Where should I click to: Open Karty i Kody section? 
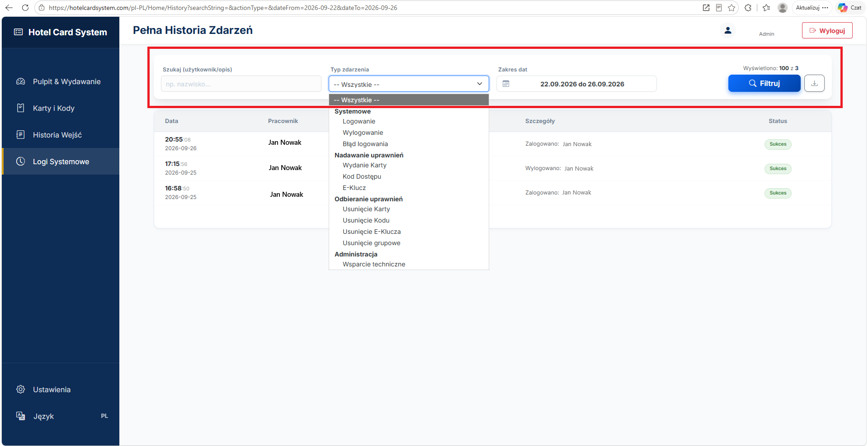[61, 108]
